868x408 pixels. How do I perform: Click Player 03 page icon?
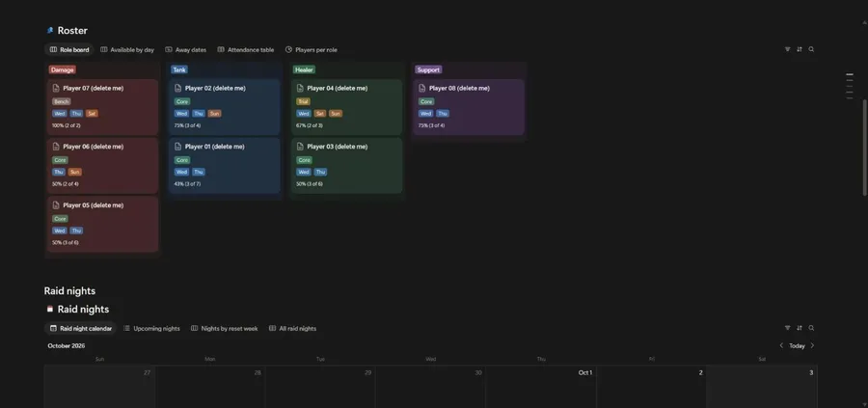point(300,147)
